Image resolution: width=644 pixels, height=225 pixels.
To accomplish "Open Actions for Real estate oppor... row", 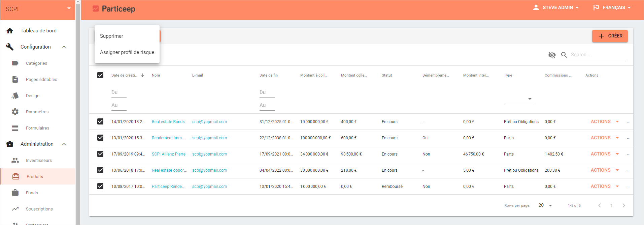I will point(605,170).
